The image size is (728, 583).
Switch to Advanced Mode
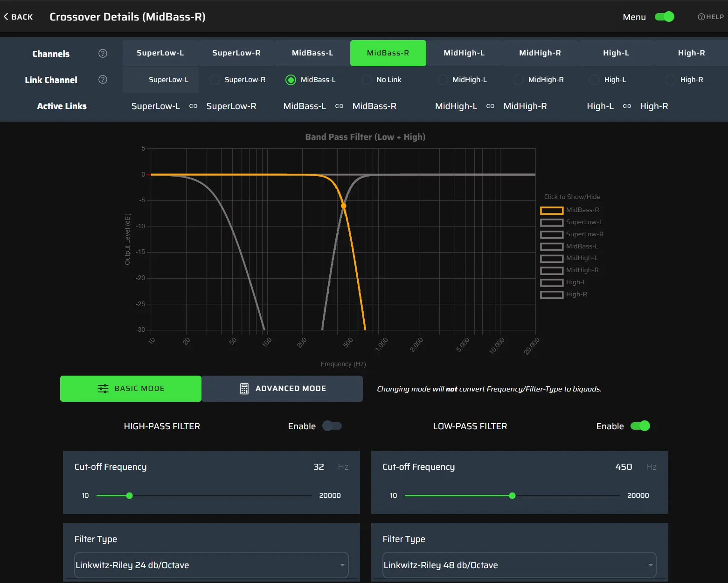click(x=282, y=389)
